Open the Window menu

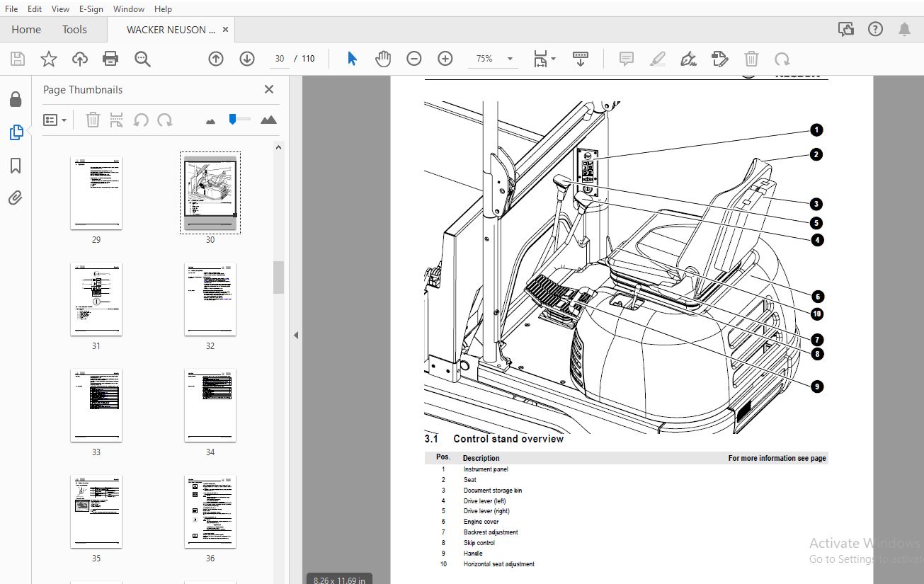pos(129,8)
